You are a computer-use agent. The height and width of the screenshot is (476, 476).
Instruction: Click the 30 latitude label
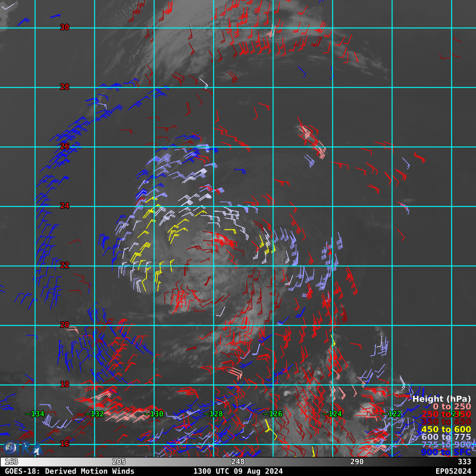point(64,27)
